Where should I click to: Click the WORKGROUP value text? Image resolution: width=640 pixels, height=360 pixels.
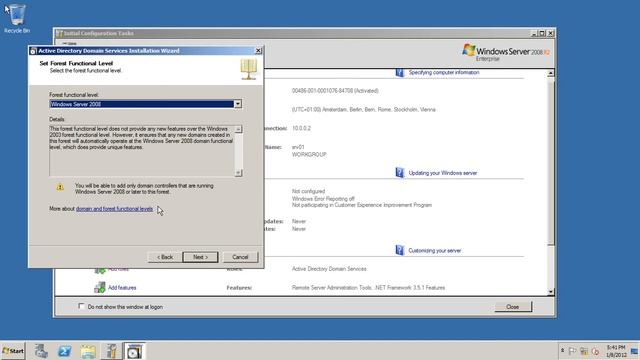309,155
